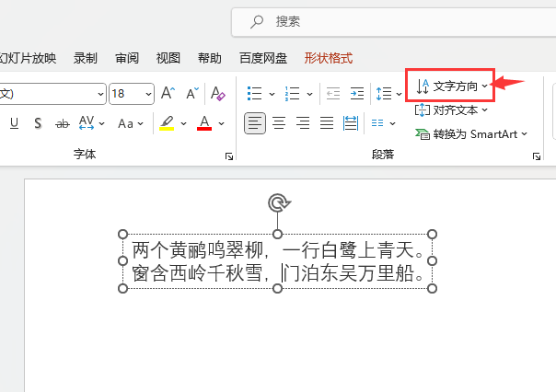The image size is (556, 392).
Task: Click the search box magnifier field
Action: click(394, 22)
